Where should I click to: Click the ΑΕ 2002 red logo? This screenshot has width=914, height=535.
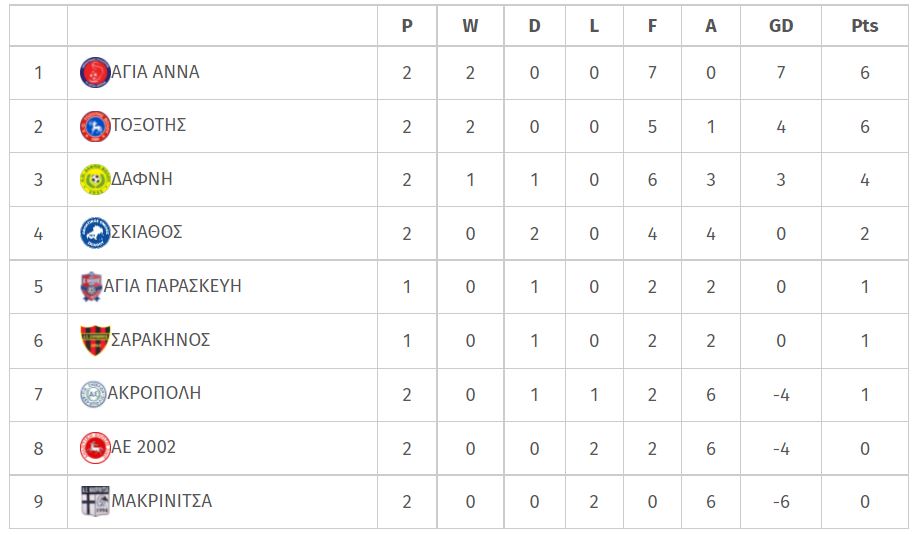click(x=95, y=448)
